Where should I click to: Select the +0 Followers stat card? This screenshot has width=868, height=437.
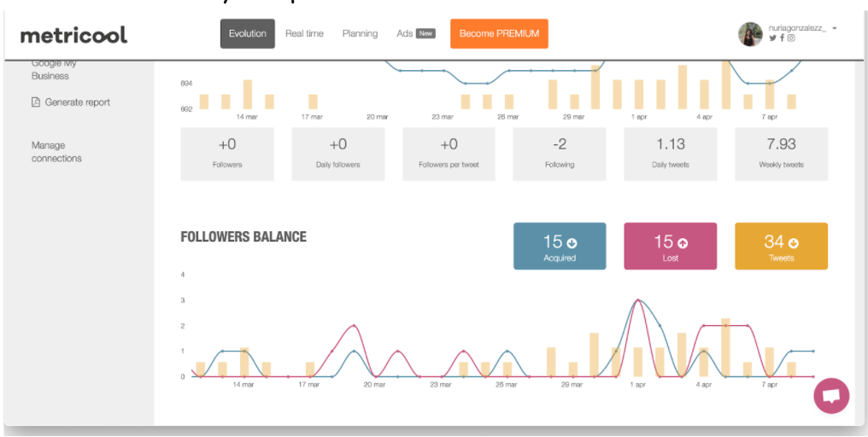(x=227, y=154)
